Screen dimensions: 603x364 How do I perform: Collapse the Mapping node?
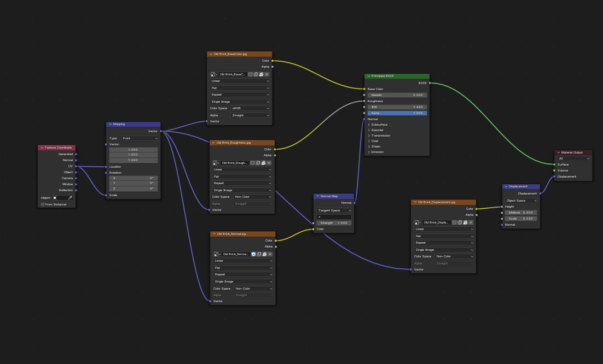pyautogui.click(x=111, y=125)
